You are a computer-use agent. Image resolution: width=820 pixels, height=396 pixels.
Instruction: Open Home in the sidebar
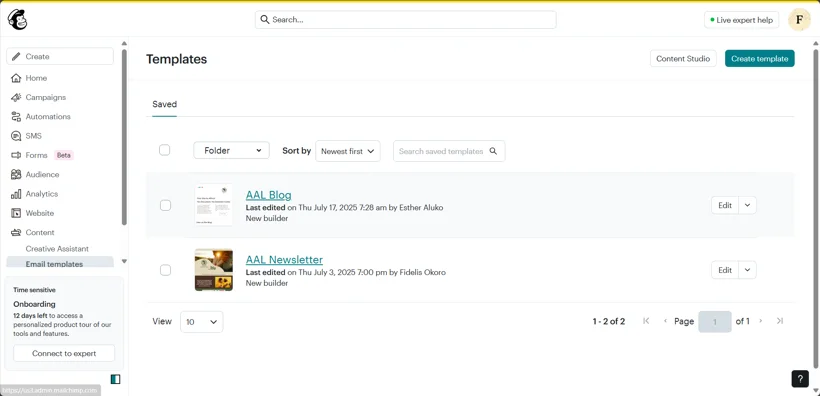tap(36, 78)
